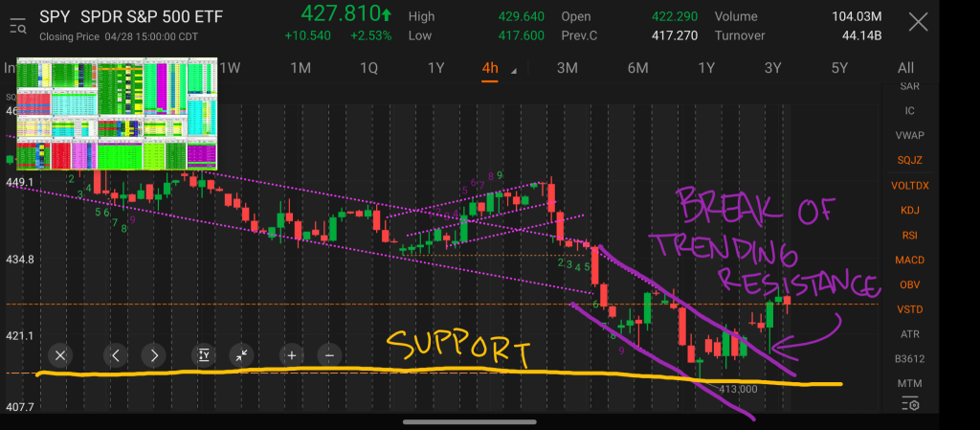Close the chart with top-right X

click(x=917, y=23)
